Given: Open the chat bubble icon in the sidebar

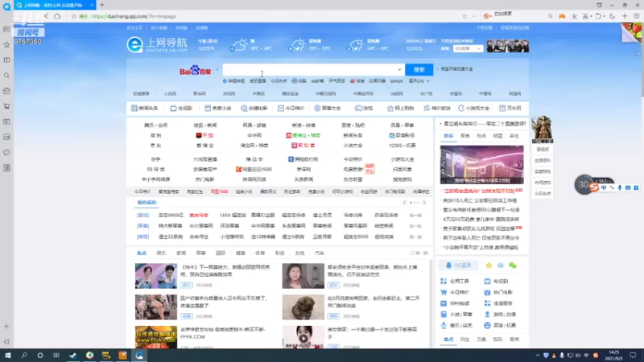Looking at the screenshot, I should click(x=6, y=152).
